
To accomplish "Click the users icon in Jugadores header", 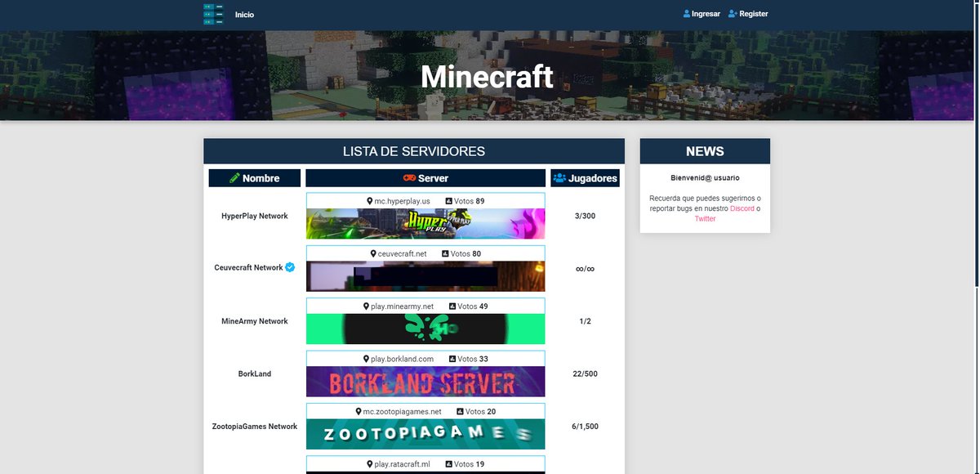I will [559, 178].
